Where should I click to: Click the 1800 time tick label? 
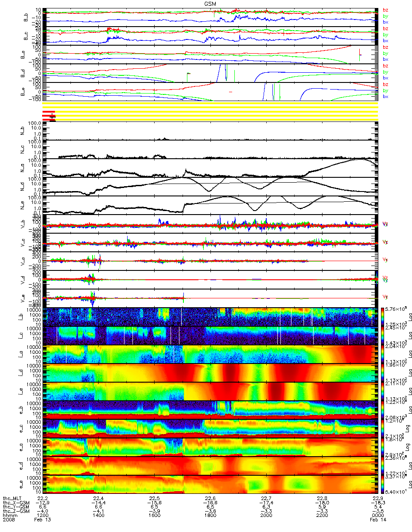coord(210,516)
